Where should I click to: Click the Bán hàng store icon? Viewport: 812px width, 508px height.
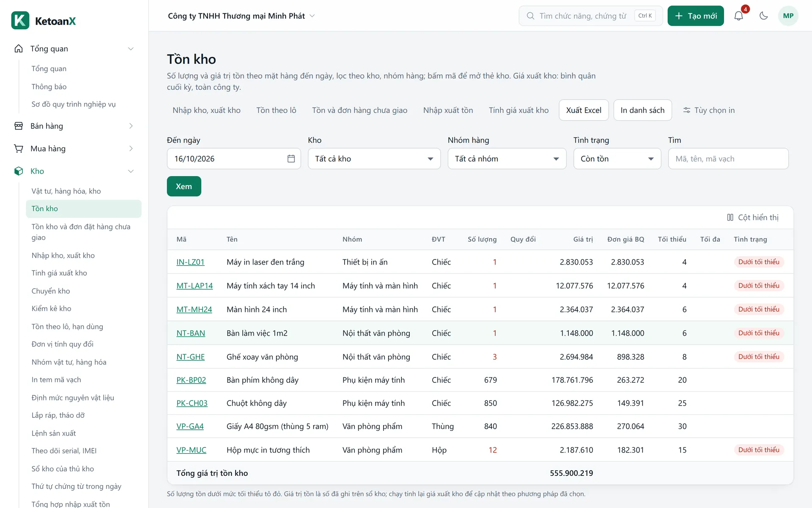click(19, 126)
